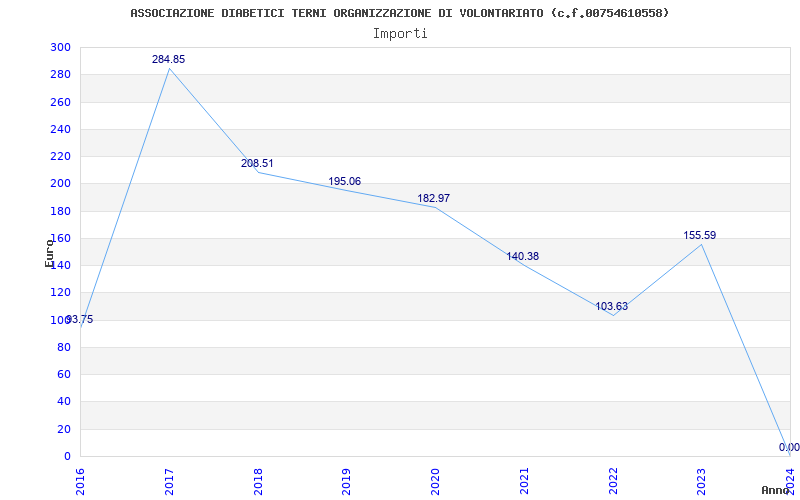Click the 2020 x-axis tick label
This screenshot has height=500, width=800.
click(435, 481)
